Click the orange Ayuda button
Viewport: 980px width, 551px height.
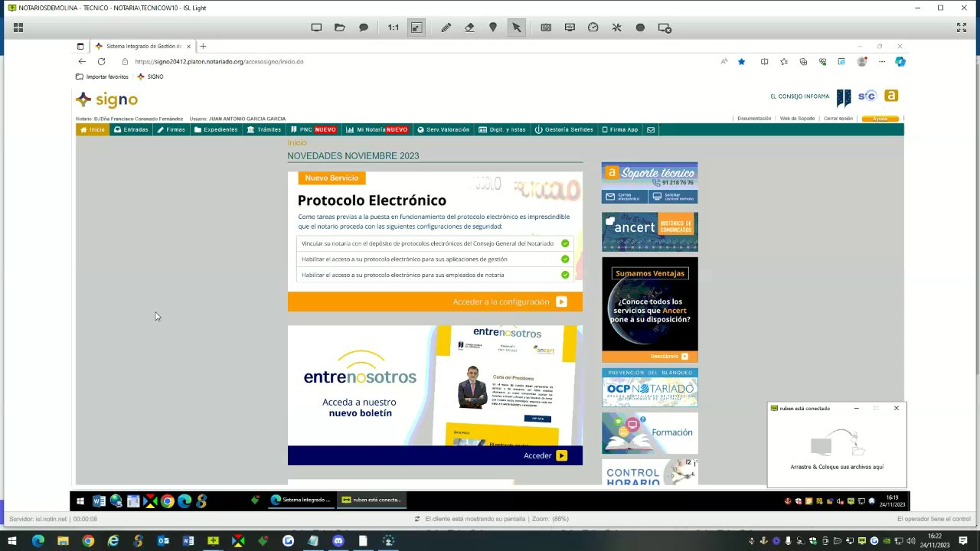click(x=880, y=119)
